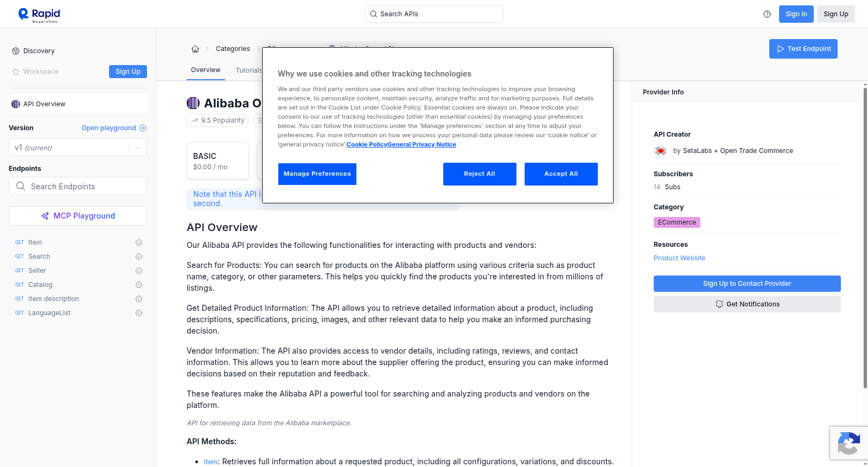Screen dimensions: 868x467
Task: Switch to the Tutorials tab
Action: point(248,71)
